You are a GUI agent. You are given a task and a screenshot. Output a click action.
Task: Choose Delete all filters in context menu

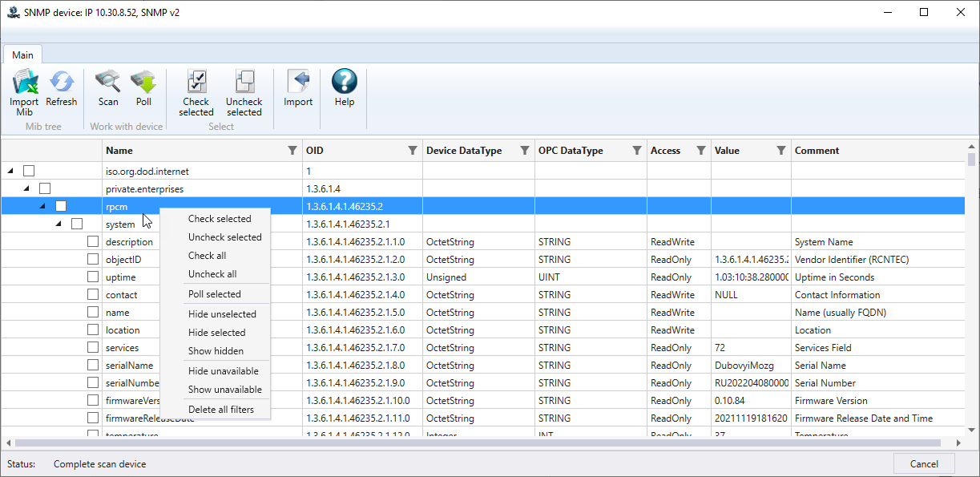point(216,409)
